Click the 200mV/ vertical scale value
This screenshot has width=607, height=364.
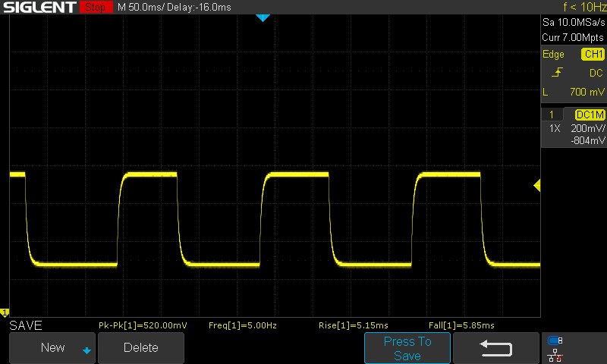[587, 128]
